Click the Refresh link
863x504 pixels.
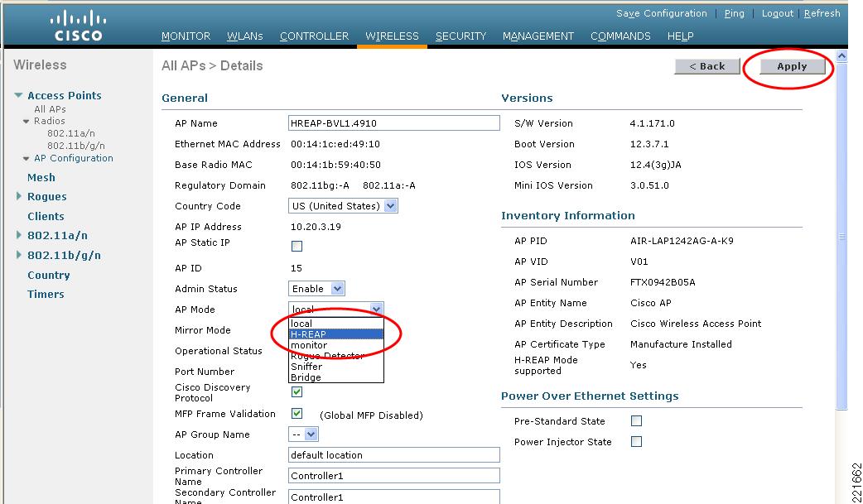[822, 13]
